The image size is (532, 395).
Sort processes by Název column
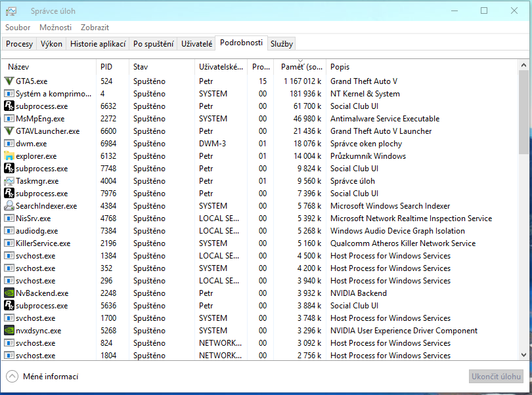(x=18, y=67)
